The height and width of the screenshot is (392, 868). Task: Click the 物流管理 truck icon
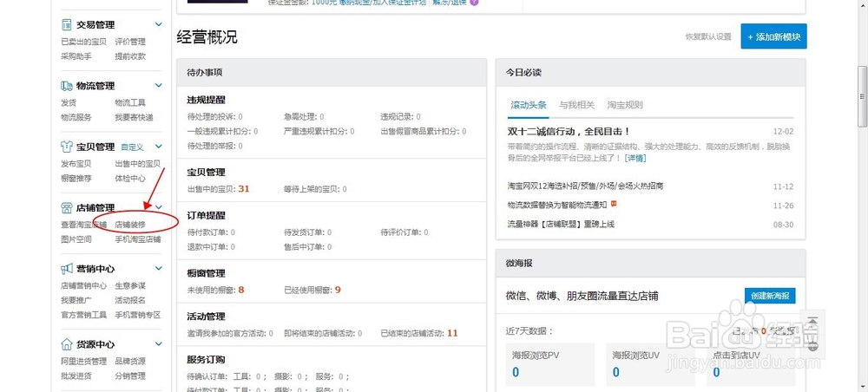[x=67, y=86]
